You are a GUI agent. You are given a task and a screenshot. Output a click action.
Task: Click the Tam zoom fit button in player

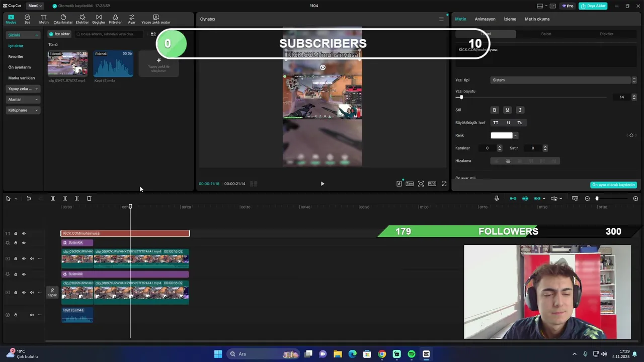tap(410, 184)
